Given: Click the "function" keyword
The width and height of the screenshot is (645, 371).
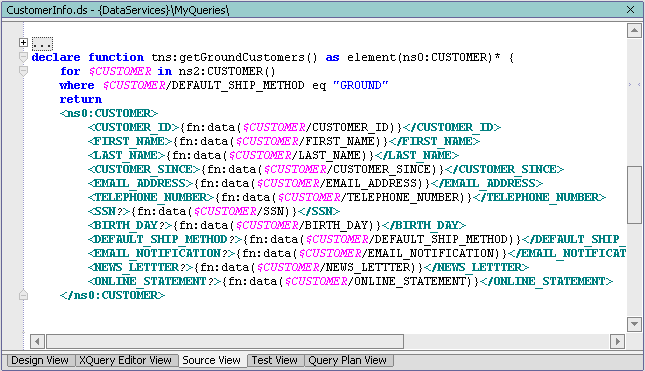Looking at the screenshot, I should click(116, 57).
